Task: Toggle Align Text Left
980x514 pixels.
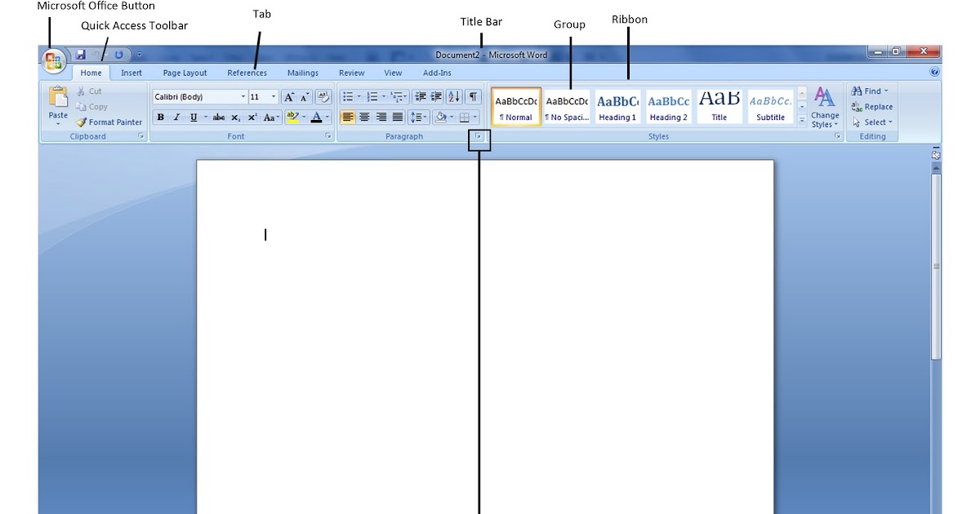Action: click(348, 117)
